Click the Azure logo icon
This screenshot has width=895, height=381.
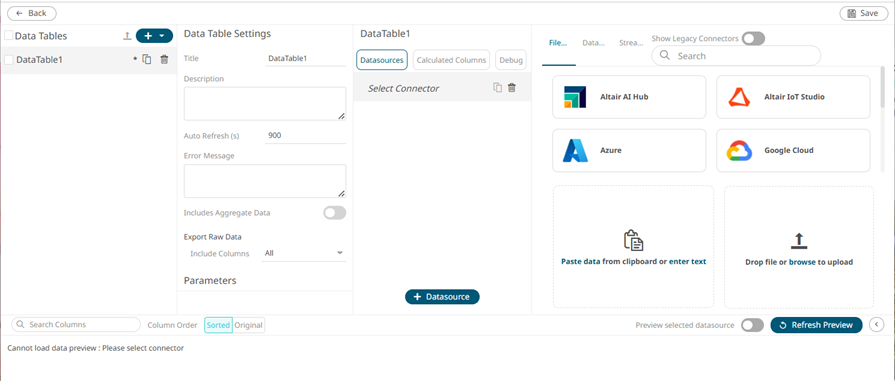(x=575, y=151)
